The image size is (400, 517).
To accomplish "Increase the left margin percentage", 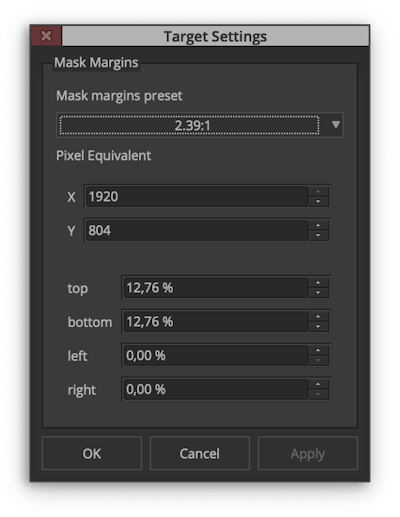I will (x=318, y=351).
